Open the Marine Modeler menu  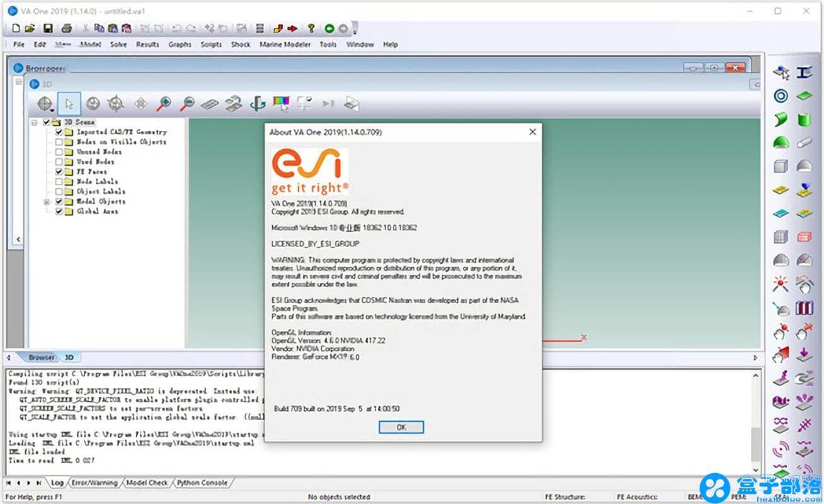pyautogui.click(x=285, y=45)
